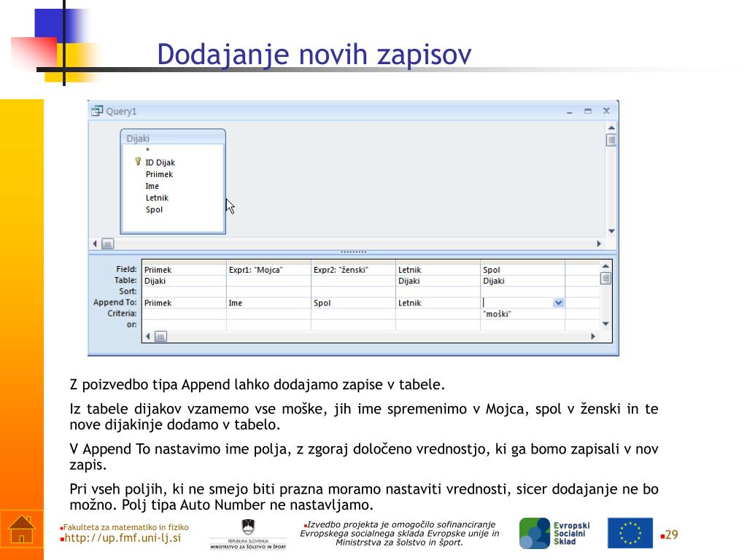747x560 pixels.
Task: Open the Append To dropdown in Spol column
Action: (x=558, y=303)
